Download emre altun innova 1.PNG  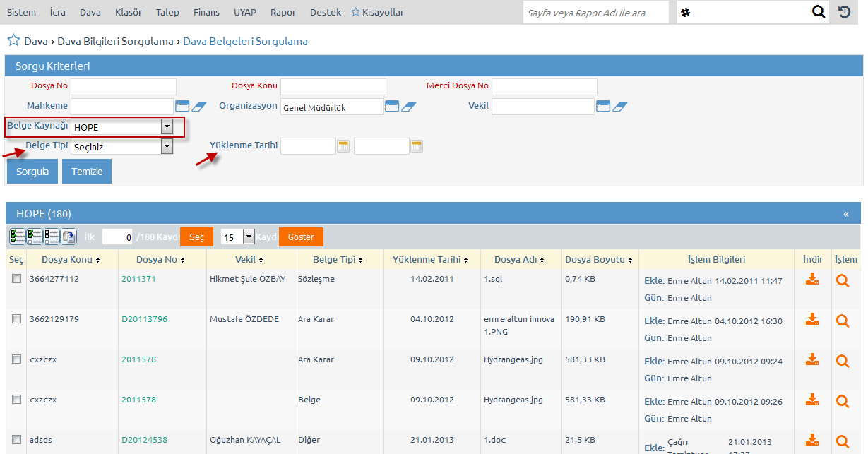[812, 320]
